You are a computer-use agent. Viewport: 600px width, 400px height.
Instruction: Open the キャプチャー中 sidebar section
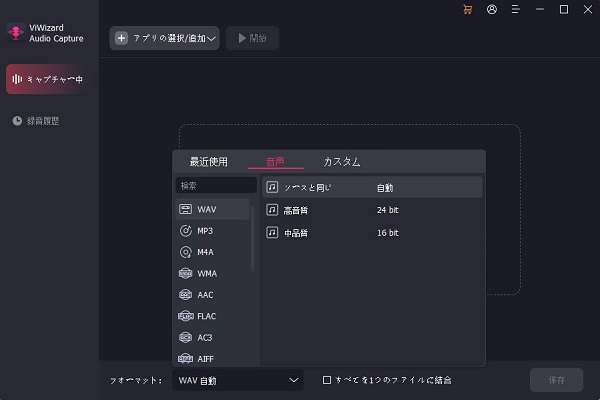(49, 79)
